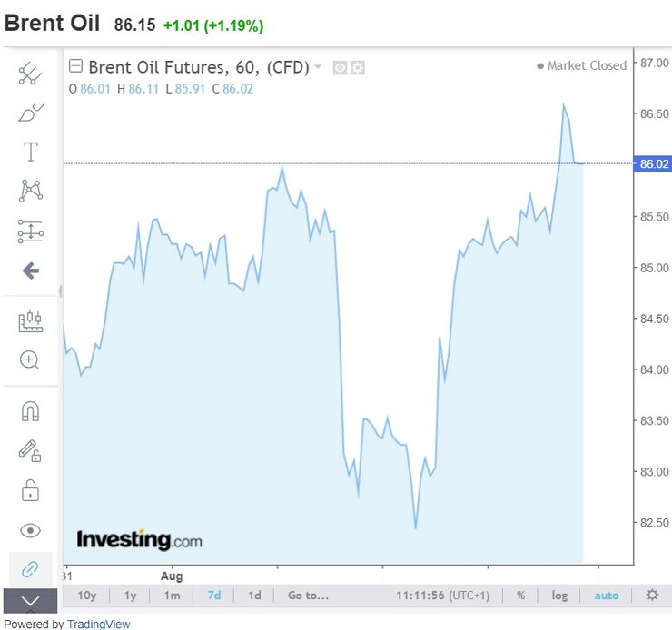Switch chart range to 1m

coord(172,596)
